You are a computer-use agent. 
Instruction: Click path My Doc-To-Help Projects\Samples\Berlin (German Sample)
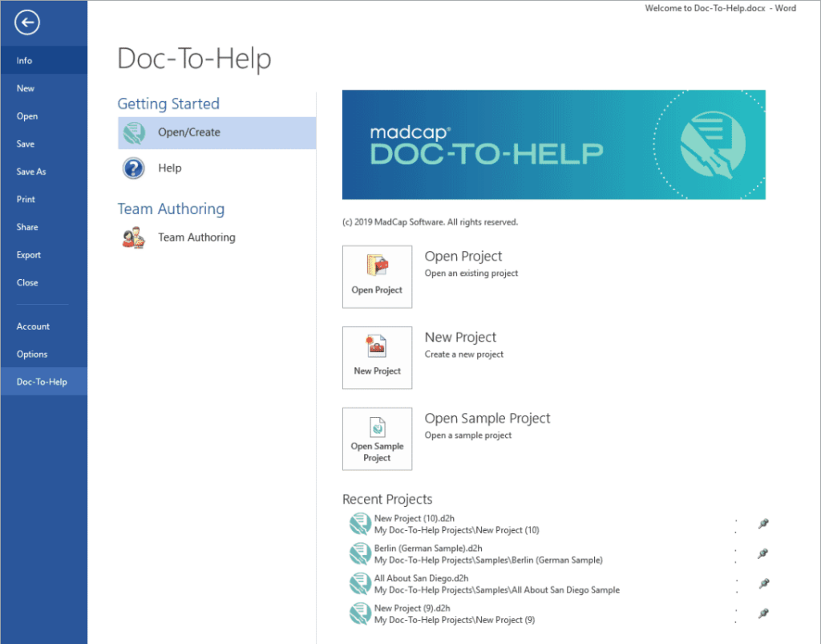(x=488, y=561)
